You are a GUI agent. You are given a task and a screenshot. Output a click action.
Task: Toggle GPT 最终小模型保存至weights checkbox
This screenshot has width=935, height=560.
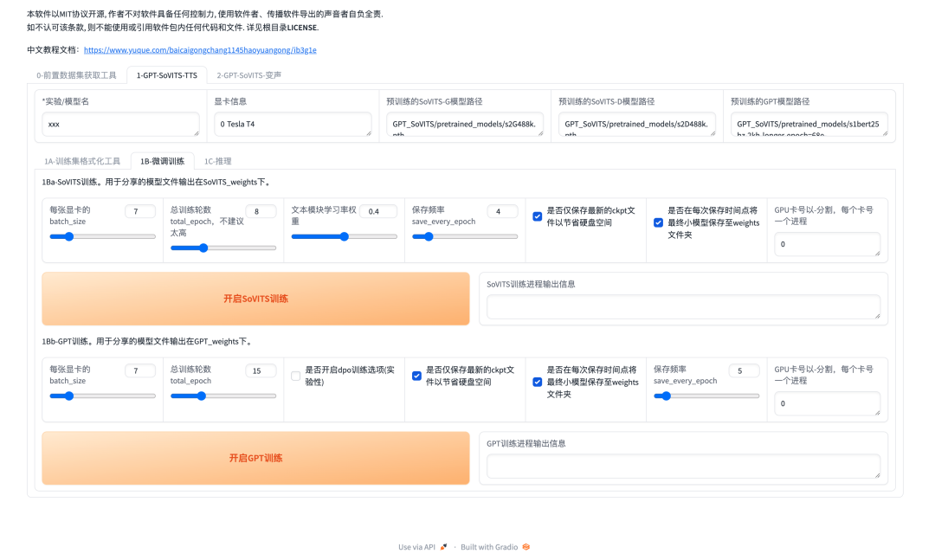click(x=538, y=382)
